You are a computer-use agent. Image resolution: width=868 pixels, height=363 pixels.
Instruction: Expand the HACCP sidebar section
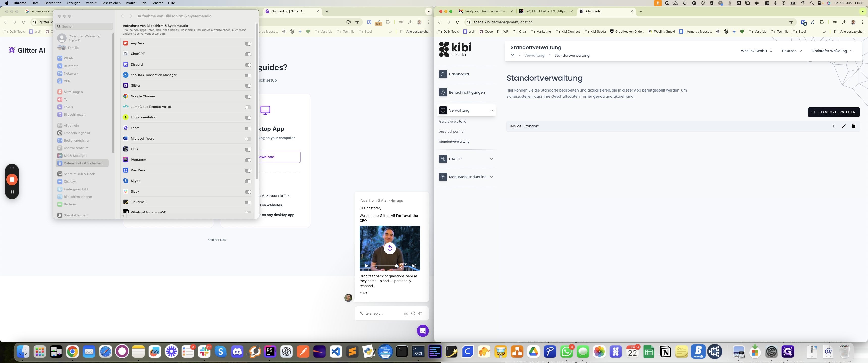tap(491, 159)
